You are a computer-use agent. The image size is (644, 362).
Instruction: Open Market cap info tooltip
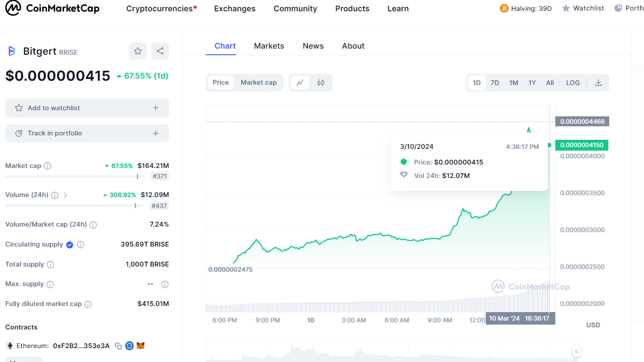coord(48,166)
